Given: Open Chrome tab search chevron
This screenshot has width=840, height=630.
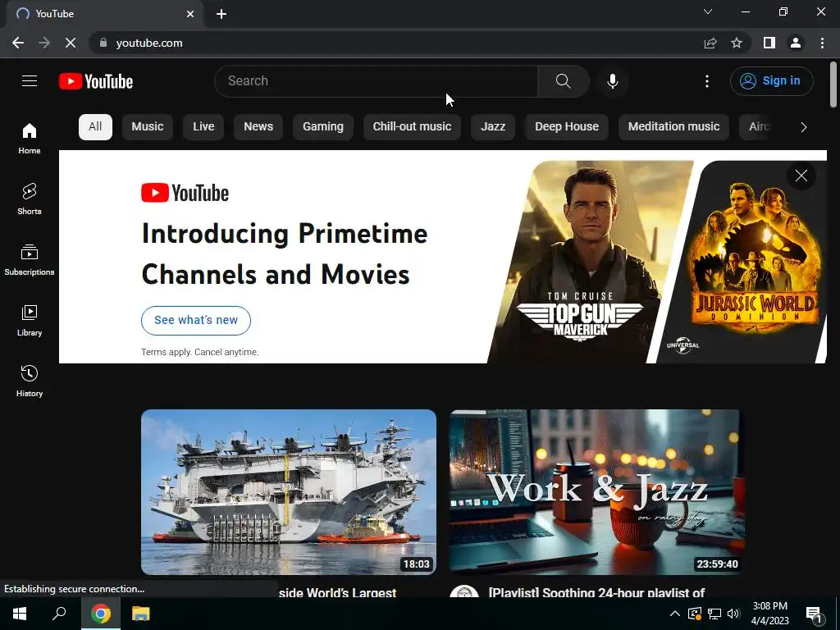Looking at the screenshot, I should (708, 11).
